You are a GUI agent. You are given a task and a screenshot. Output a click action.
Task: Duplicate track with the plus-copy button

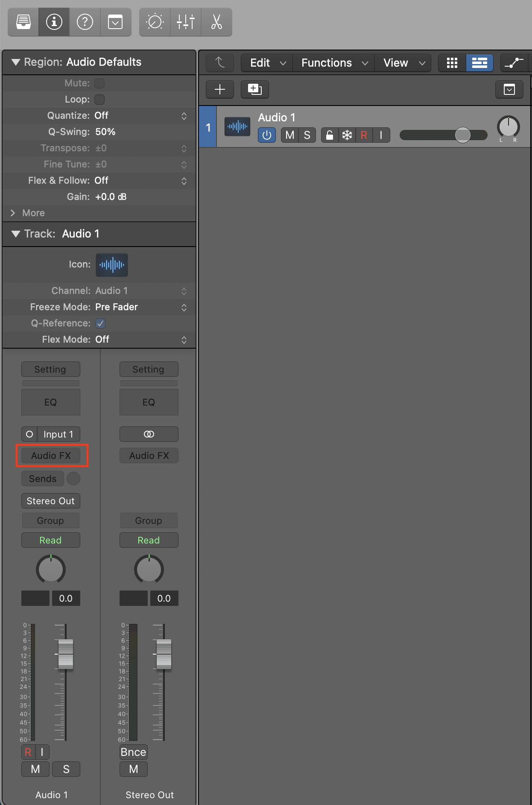point(254,89)
